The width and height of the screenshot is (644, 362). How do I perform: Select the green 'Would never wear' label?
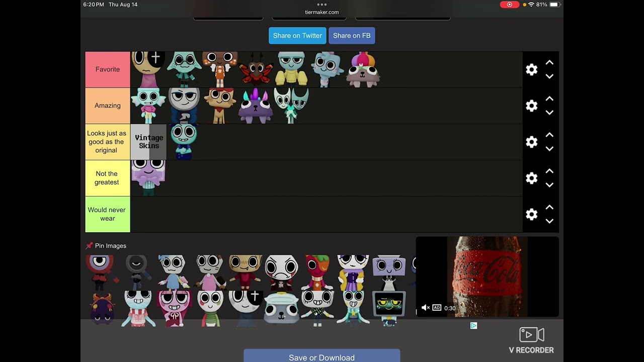(x=108, y=214)
